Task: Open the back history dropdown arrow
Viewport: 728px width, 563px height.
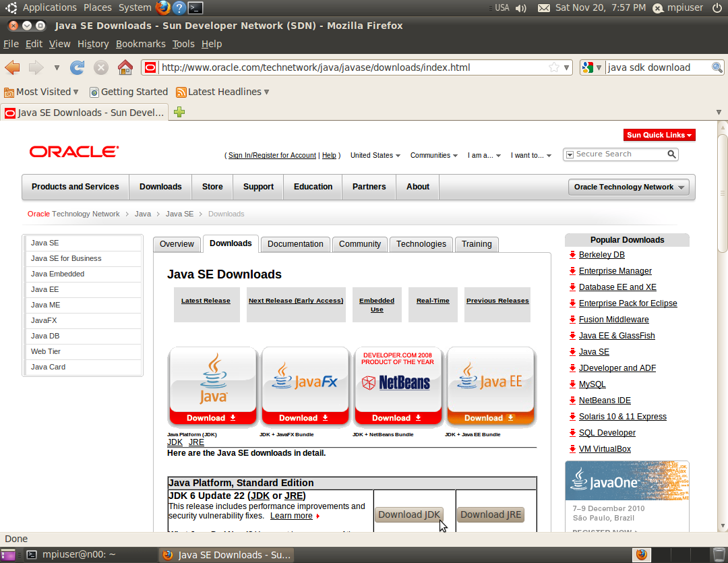Action: click(x=57, y=68)
